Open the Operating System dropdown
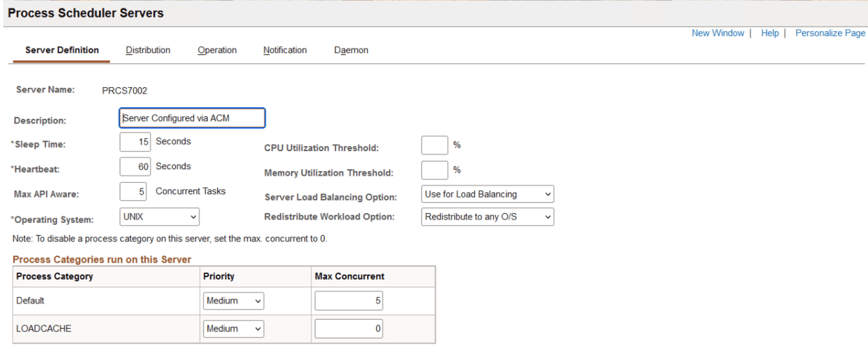868x352 pixels. [x=160, y=217]
